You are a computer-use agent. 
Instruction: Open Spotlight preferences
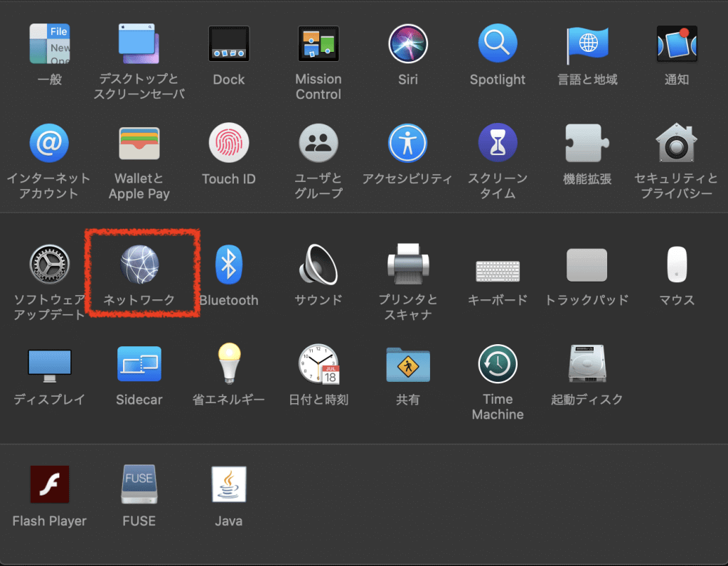click(497, 43)
